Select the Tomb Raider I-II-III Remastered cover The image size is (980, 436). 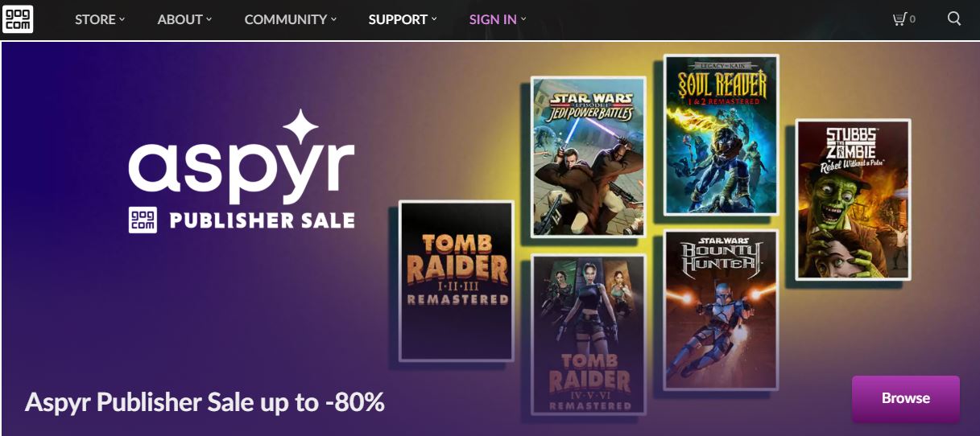[x=457, y=281]
